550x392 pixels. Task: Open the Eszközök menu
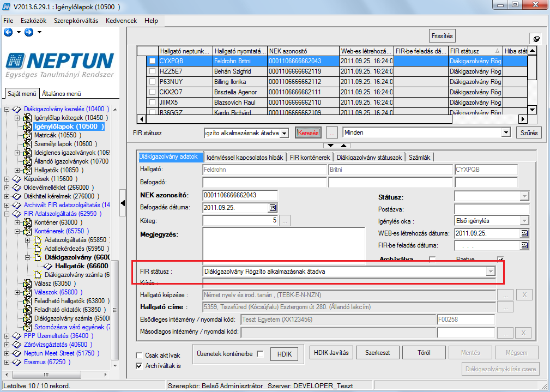tap(34, 21)
